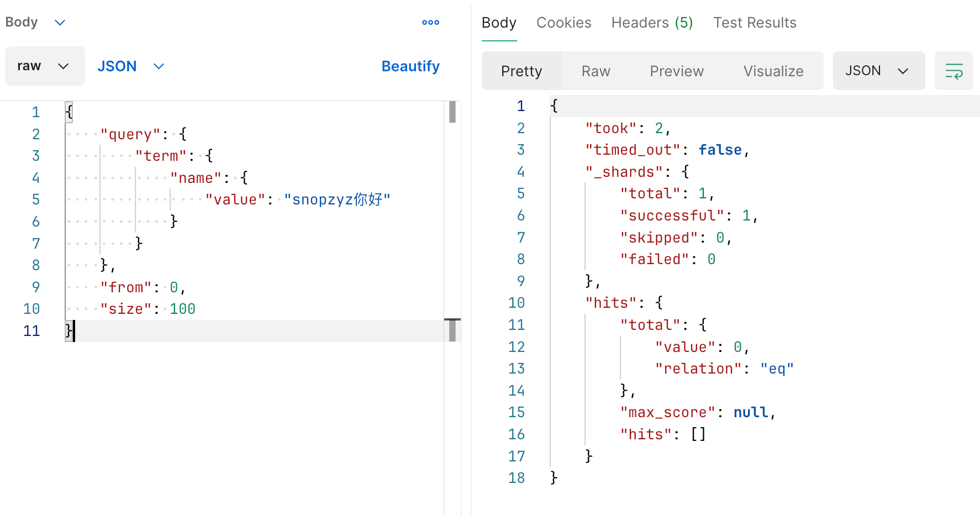
Task: Expand the request Body chevron
Action: [60, 23]
